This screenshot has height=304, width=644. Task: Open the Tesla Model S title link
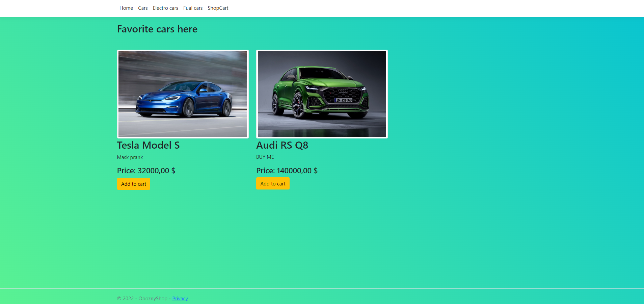(x=148, y=145)
